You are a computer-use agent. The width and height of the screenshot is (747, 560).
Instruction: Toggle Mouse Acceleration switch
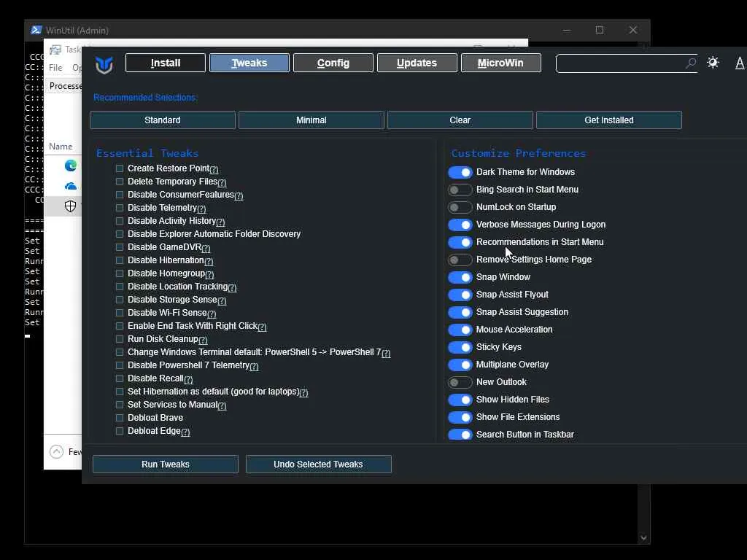coord(460,330)
